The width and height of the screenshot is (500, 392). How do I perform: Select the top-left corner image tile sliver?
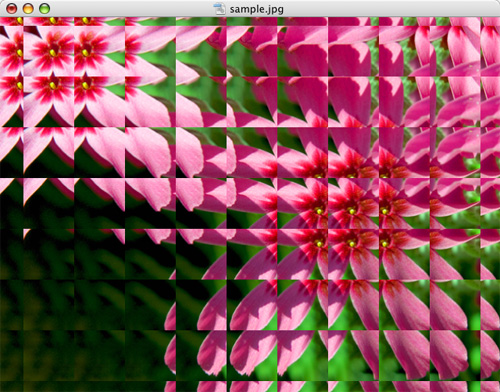click(x=11, y=21)
